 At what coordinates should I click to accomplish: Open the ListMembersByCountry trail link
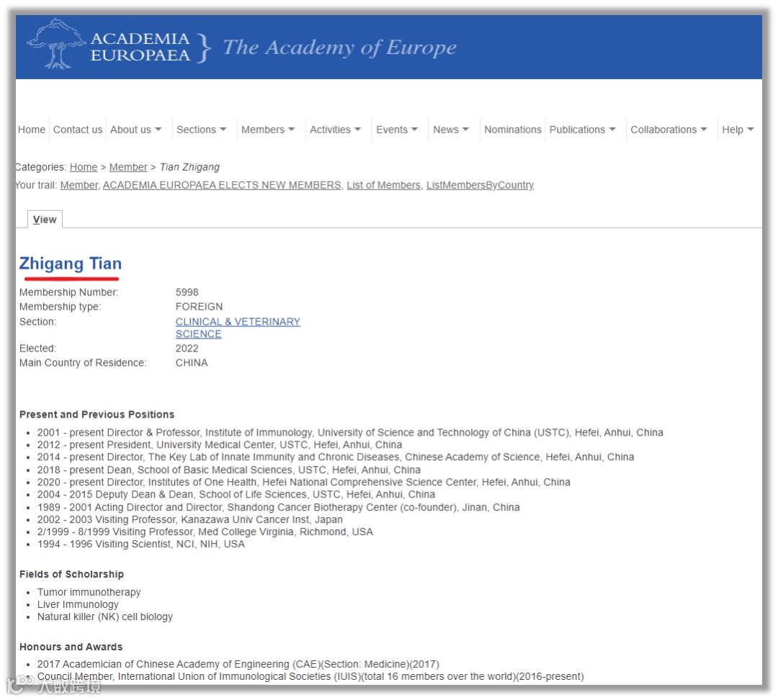[480, 185]
